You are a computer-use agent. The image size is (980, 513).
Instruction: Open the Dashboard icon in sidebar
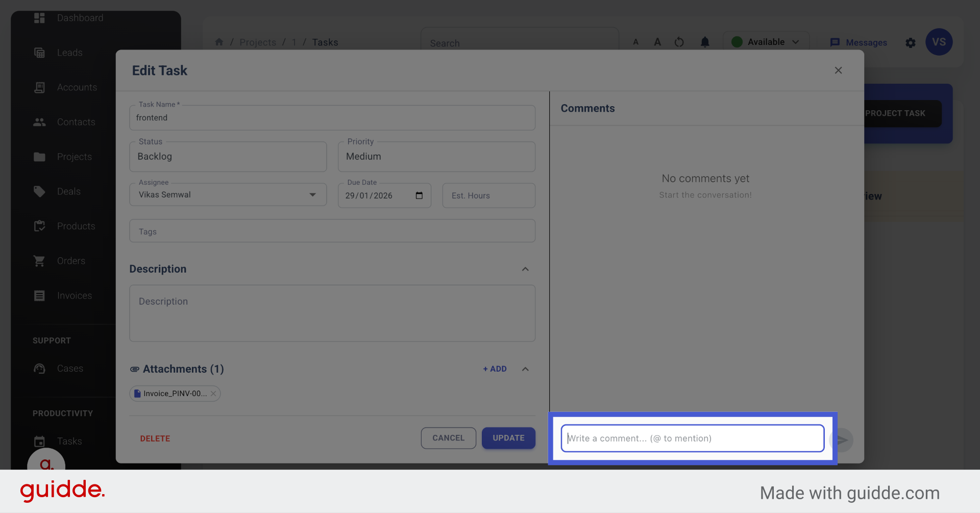[39, 18]
